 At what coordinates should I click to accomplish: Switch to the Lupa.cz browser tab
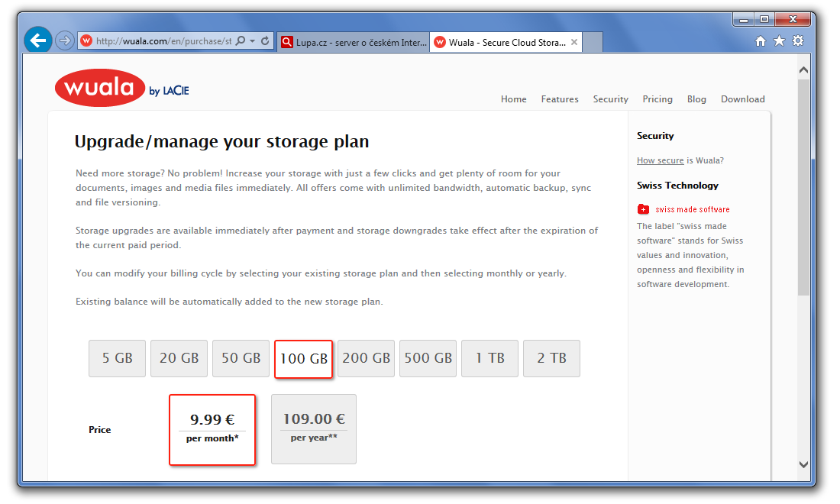click(x=353, y=42)
